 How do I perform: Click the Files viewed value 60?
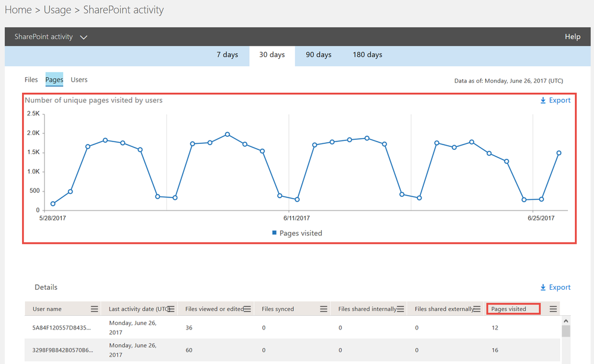tap(188, 350)
